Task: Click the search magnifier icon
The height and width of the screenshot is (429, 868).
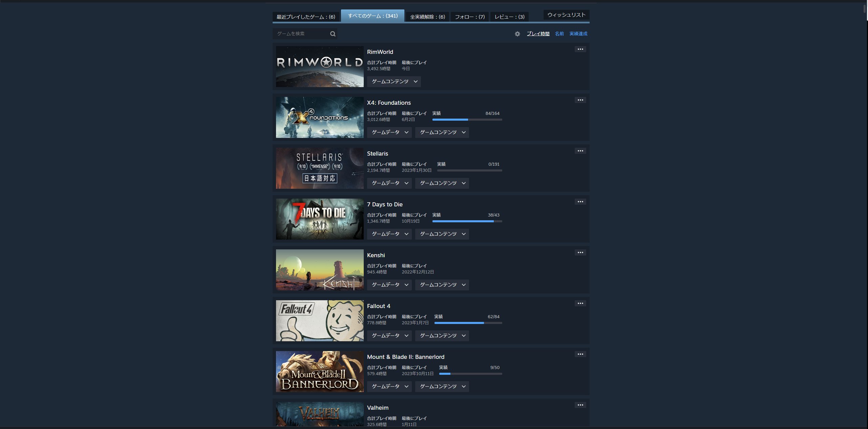Action: coord(333,34)
